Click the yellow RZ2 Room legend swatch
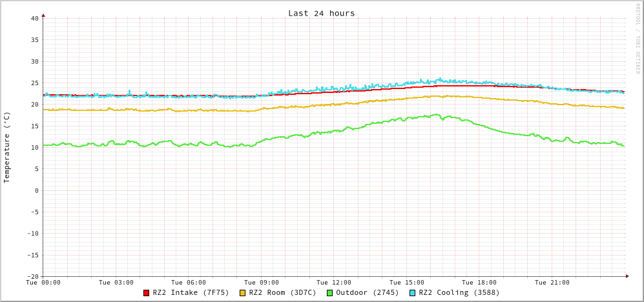This screenshot has height=302, width=644. click(243, 293)
